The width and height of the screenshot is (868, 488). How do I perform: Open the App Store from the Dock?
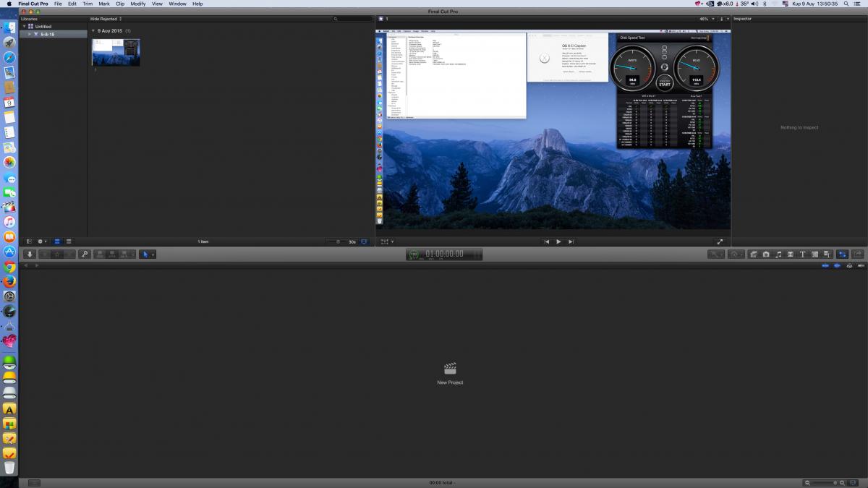9,252
